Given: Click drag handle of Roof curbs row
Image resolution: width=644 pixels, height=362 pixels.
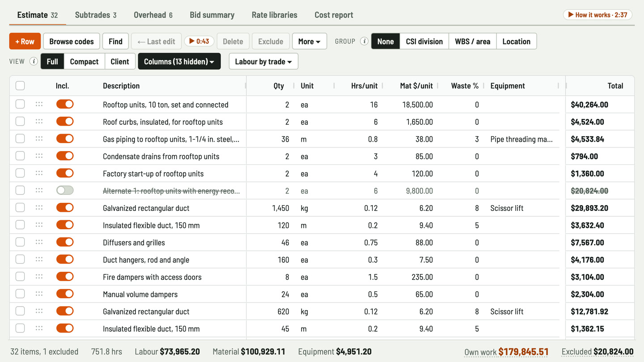Looking at the screenshot, I should pyautogui.click(x=39, y=122).
